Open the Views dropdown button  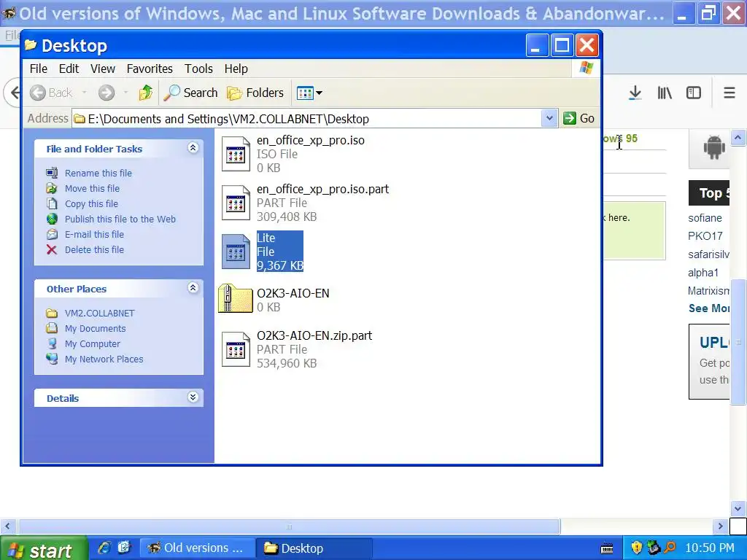(x=309, y=93)
